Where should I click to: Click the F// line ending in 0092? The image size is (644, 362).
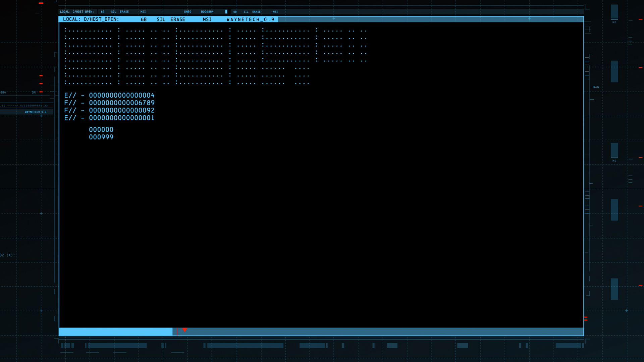coord(109,110)
